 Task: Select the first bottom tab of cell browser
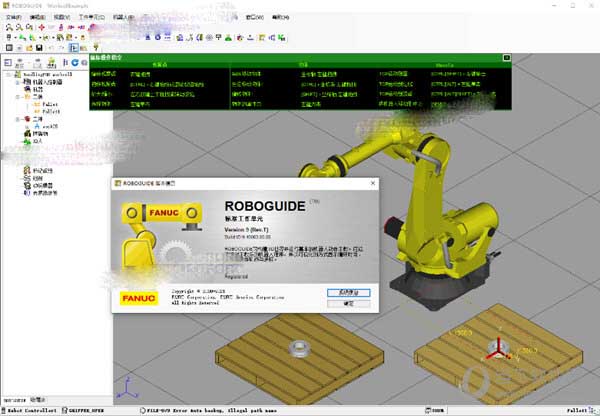[x=15, y=400]
